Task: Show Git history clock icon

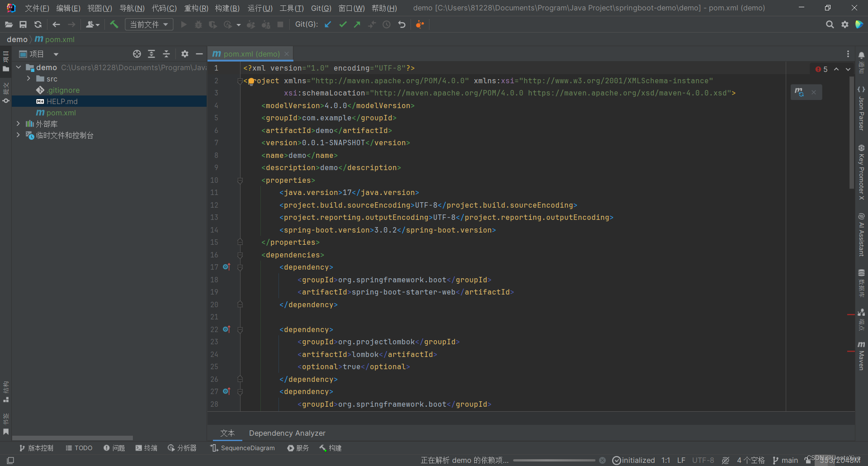Action: pos(387,24)
